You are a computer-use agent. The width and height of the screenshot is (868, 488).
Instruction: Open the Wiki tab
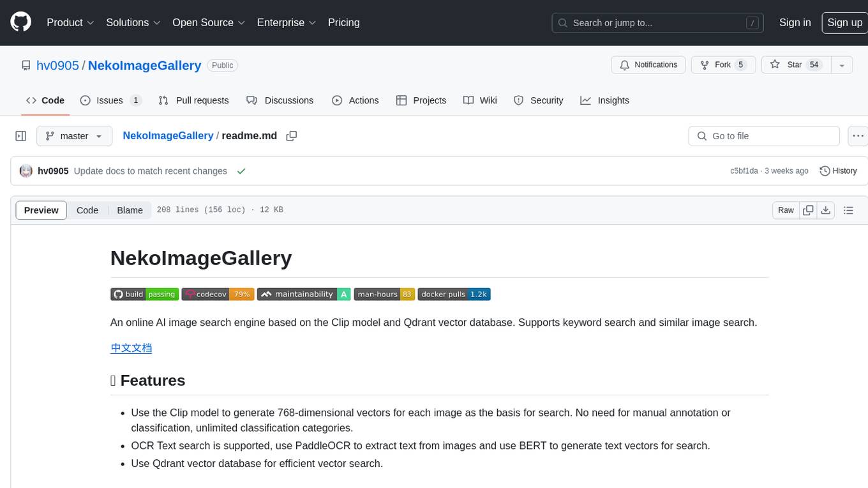pyautogui.click(x=480, y=100)
